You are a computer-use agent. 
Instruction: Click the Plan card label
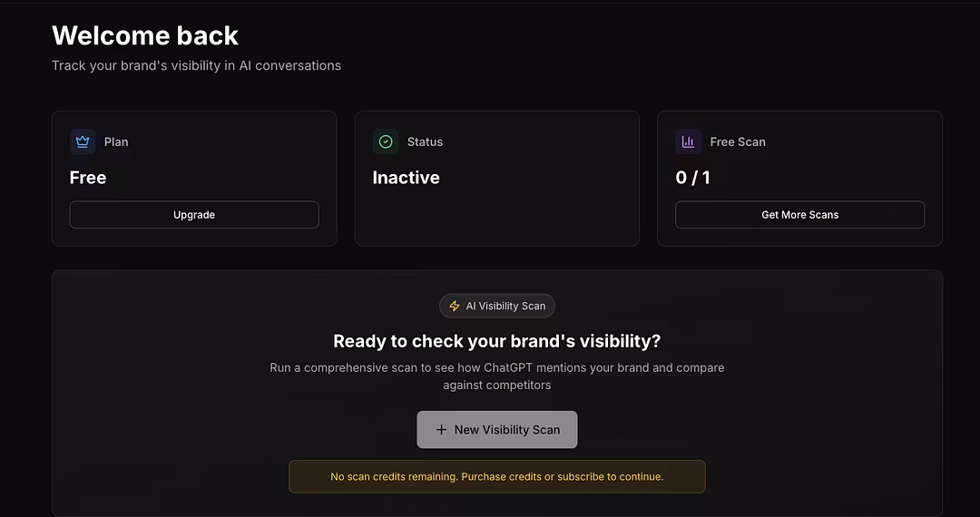(116, 141)
